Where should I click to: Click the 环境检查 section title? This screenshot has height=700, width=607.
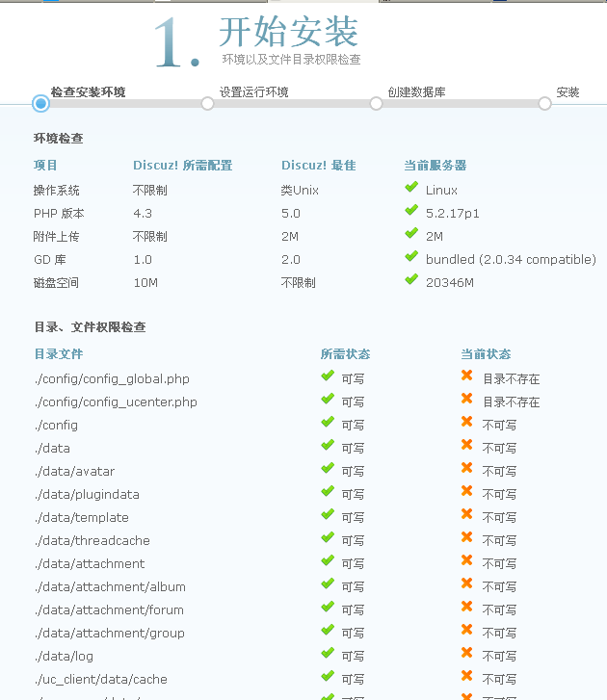click(58, 139)
